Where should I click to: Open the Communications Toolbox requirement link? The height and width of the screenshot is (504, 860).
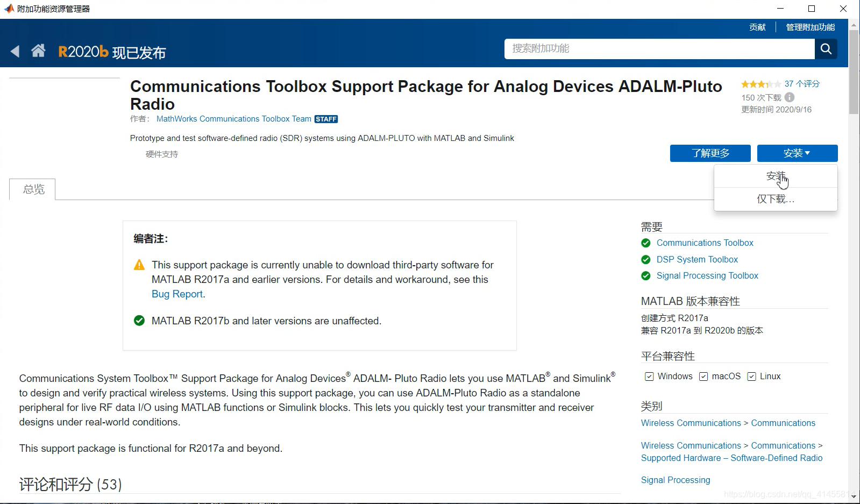(705, 243)
